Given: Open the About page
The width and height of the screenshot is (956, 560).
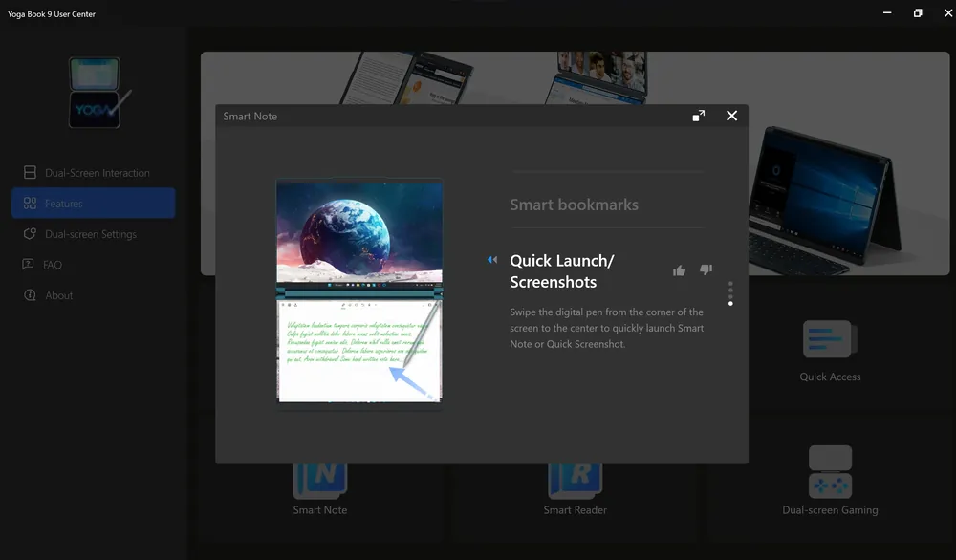Looking at the screenshot, I should coord(93,295).
